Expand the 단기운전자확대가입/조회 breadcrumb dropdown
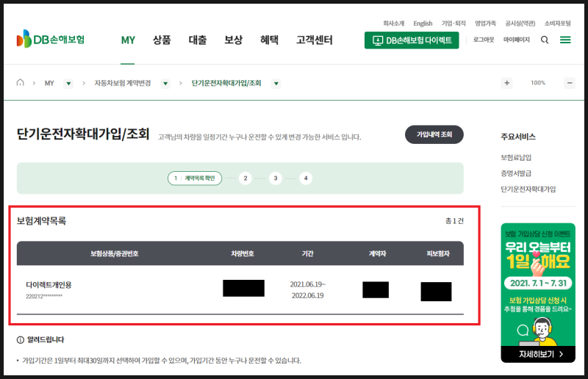Image resolution: width=588 pixels, height=379 pixels. pyautogui.click(x=276, y=83)
